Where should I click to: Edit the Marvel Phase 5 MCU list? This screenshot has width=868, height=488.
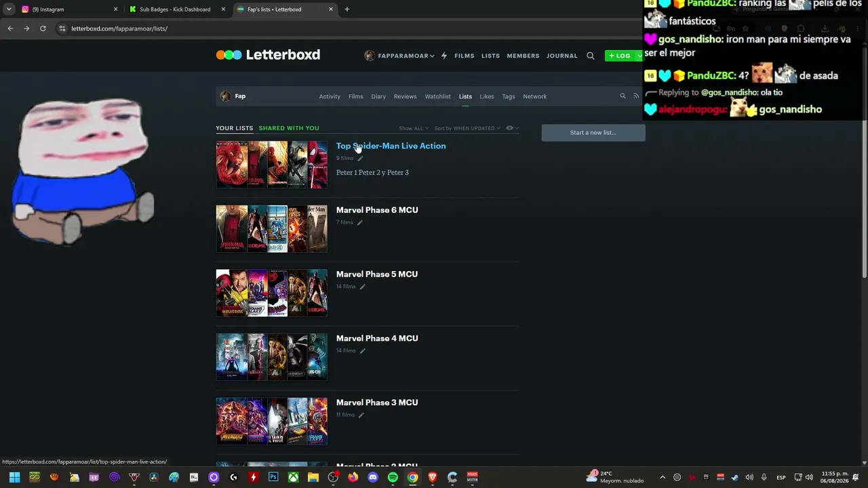pos(363,287)
